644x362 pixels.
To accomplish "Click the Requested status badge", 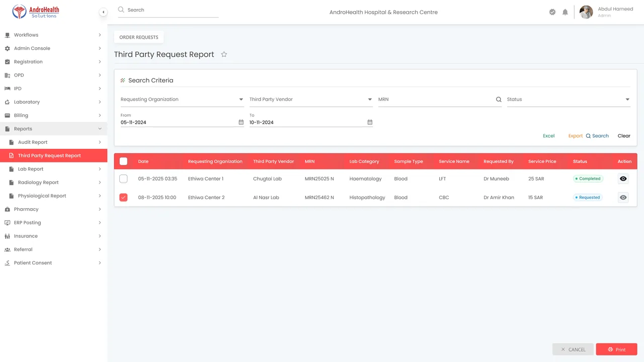I will 588,198.
